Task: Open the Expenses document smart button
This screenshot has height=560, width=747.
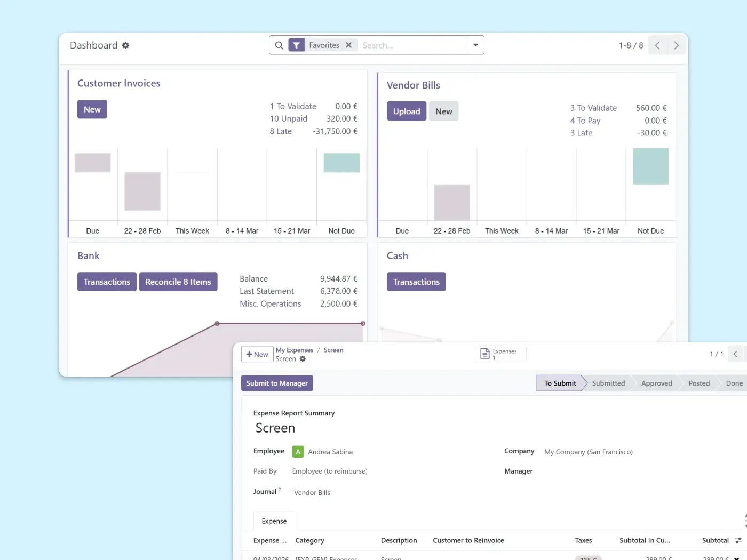Action: [x=499, y=354]
